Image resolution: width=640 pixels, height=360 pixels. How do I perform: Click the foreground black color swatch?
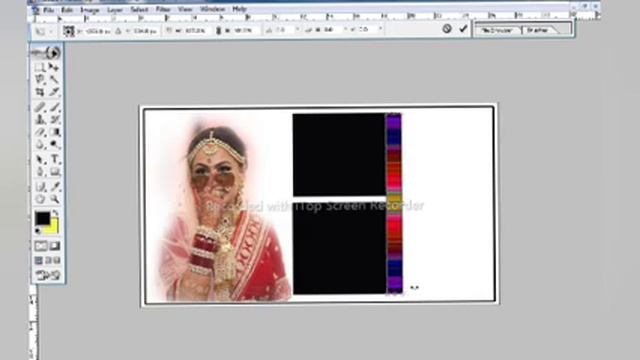pos(42,218)
